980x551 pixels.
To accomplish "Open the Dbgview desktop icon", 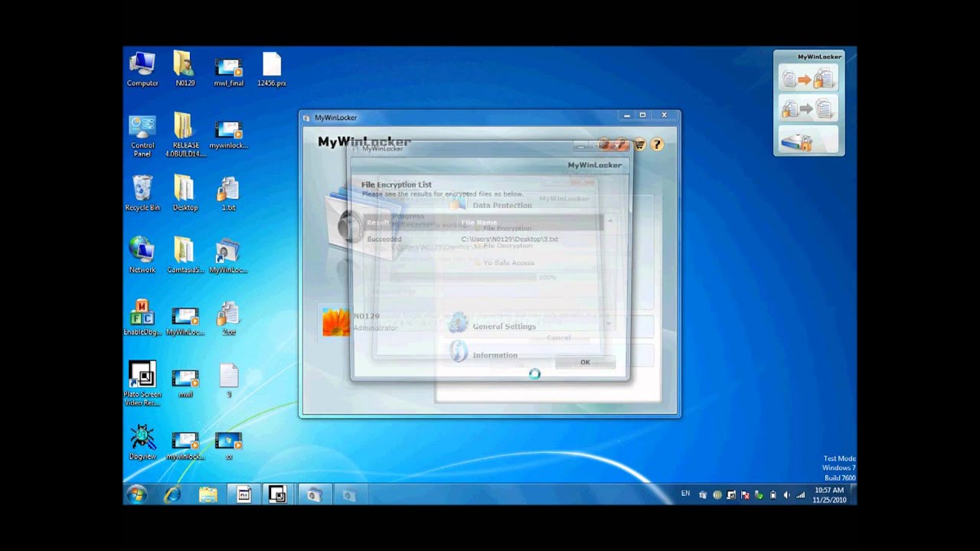I will click(x=142, y=442).
